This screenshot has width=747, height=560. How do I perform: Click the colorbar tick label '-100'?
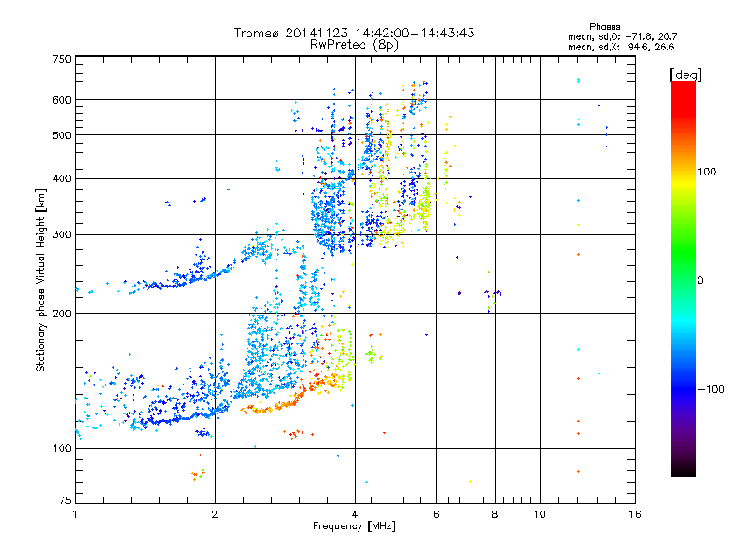click(711, 389)
